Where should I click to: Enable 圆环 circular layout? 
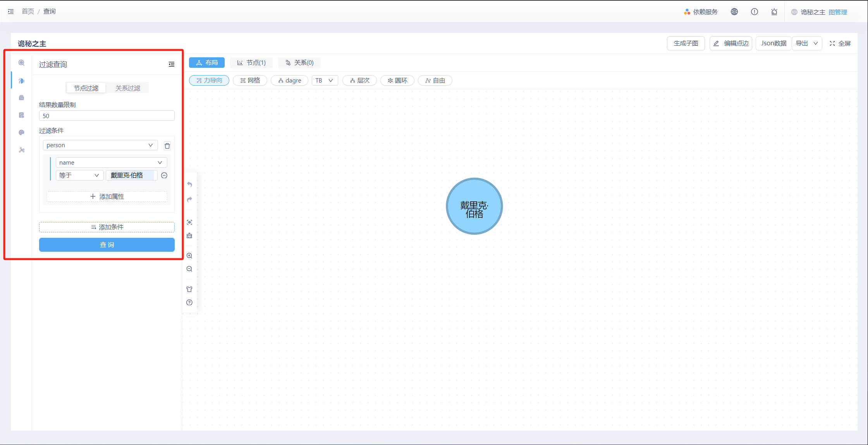[397, 80]
